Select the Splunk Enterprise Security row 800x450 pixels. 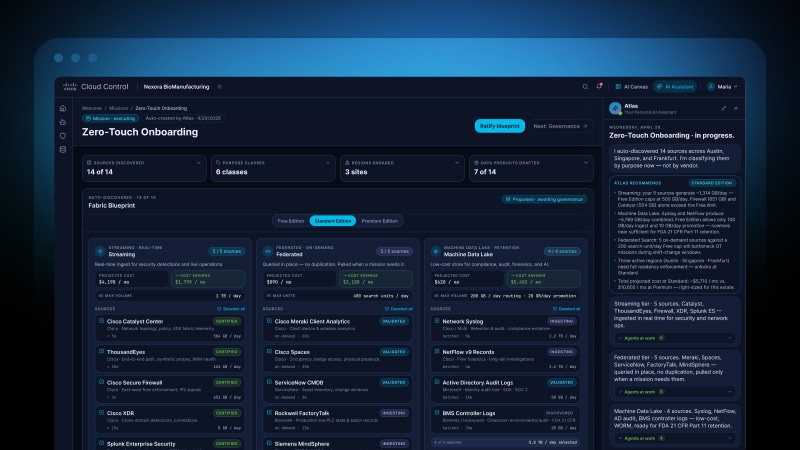point(169,443)
